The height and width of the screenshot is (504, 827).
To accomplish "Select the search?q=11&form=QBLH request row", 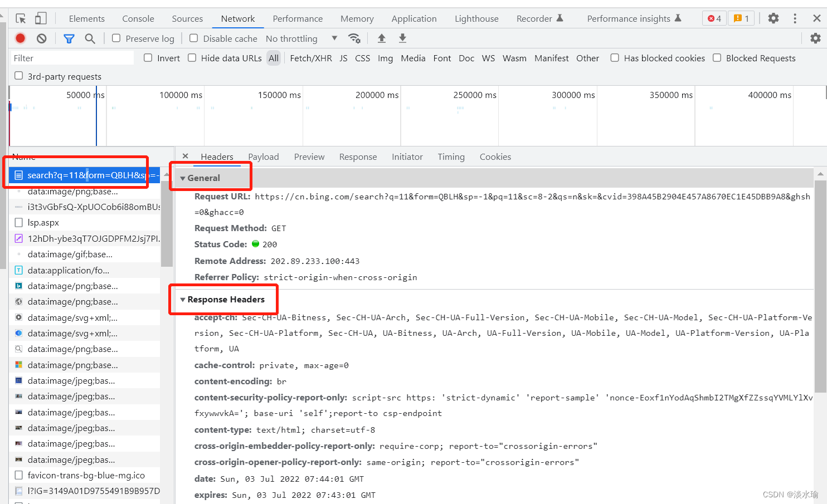I will coord(84,175).
